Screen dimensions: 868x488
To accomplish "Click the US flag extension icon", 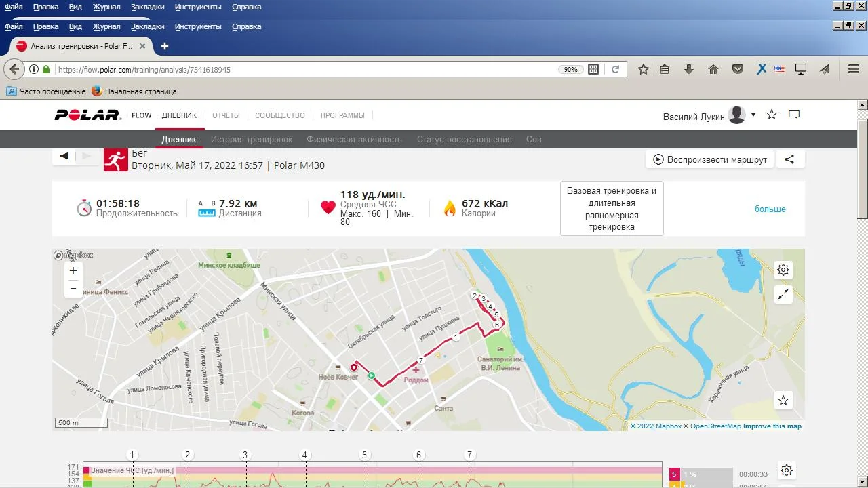I will click(x=780, y=69).
